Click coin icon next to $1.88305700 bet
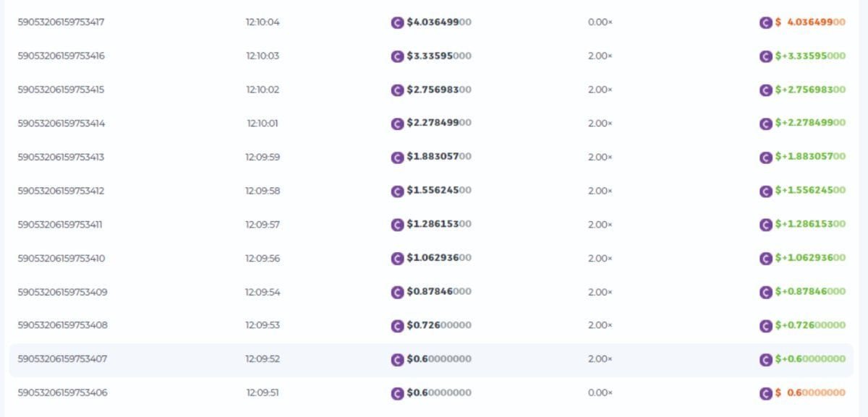Image resolution: width=868 pixels, height=417 pixels. click(396, 158)
